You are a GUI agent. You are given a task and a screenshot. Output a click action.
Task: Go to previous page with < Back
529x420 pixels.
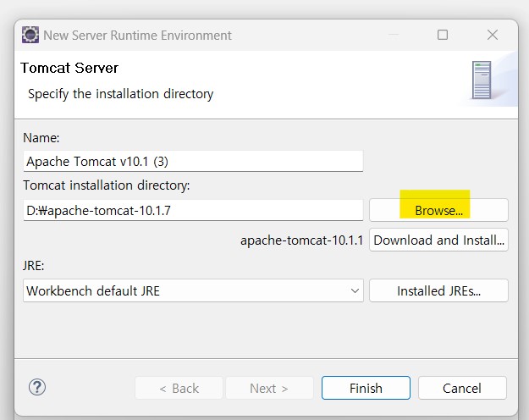pos(179,389)
